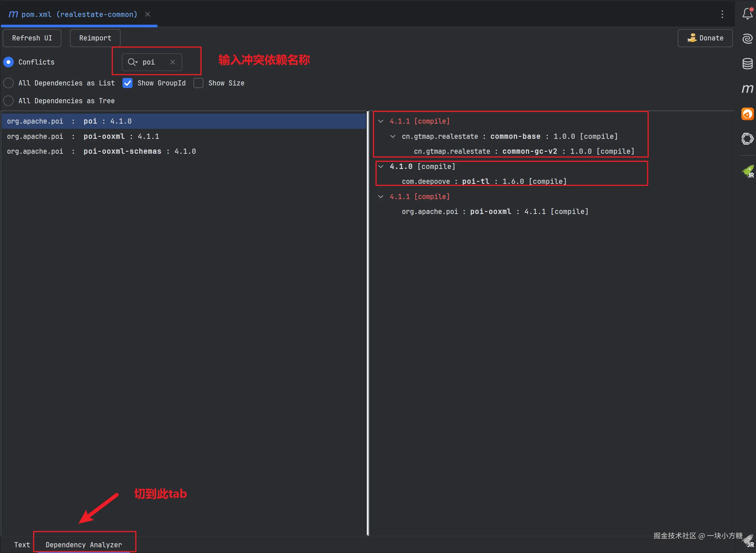Clear the poi search text with X

tap(172, 62)
